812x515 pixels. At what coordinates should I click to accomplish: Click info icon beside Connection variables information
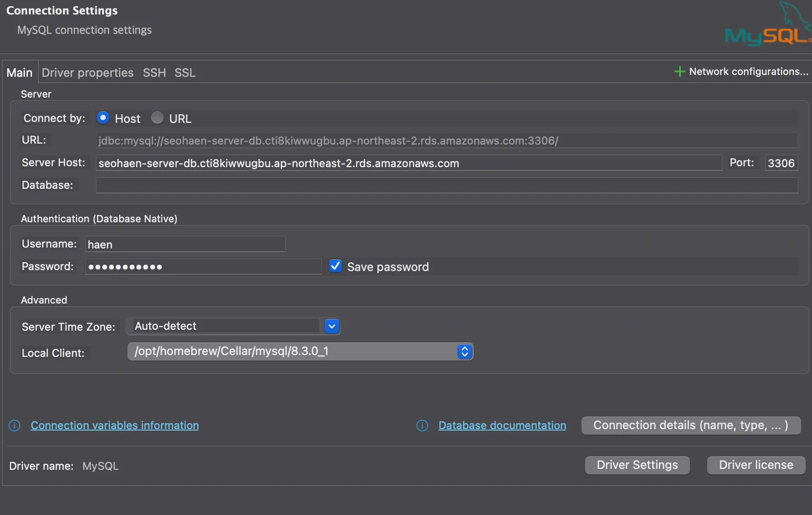point(14,426)
